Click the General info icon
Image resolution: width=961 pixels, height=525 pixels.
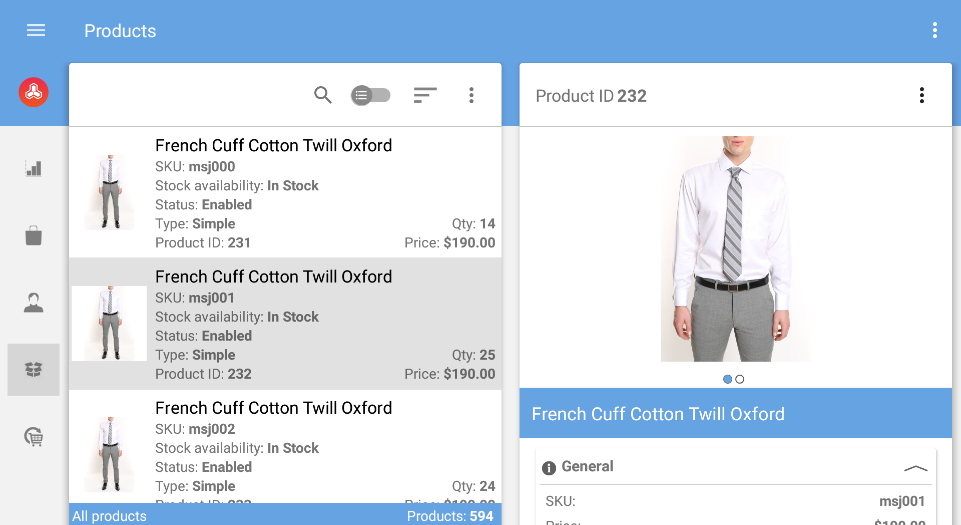pos(549,468)
